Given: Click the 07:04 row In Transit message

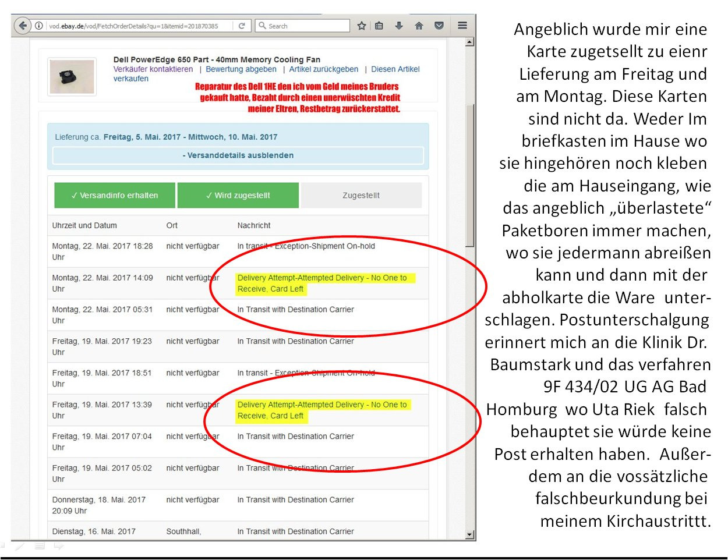Looking at the screenshot, I should [x=295, y=437].
